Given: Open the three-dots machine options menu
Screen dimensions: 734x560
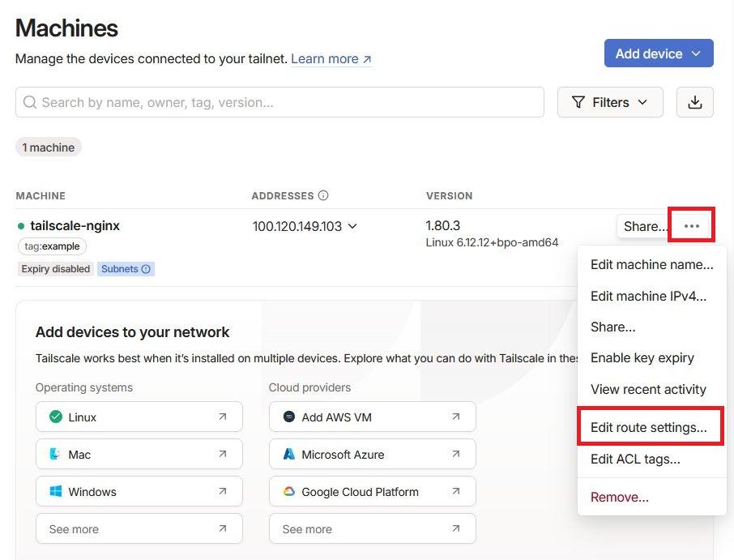Looking at the screenshot, I should pyautogui.click(x=691, y=226).
